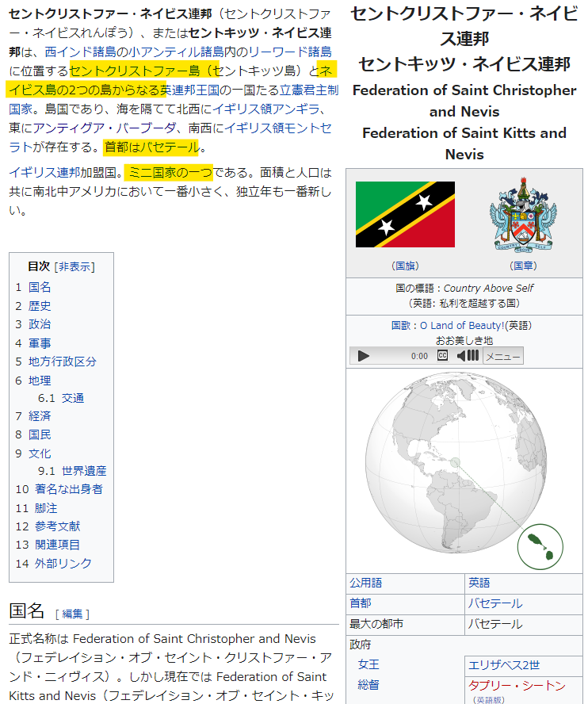Toggle closed captions on audio player
The width and height of the screenshot is (588, 704).
coord(442,356)
